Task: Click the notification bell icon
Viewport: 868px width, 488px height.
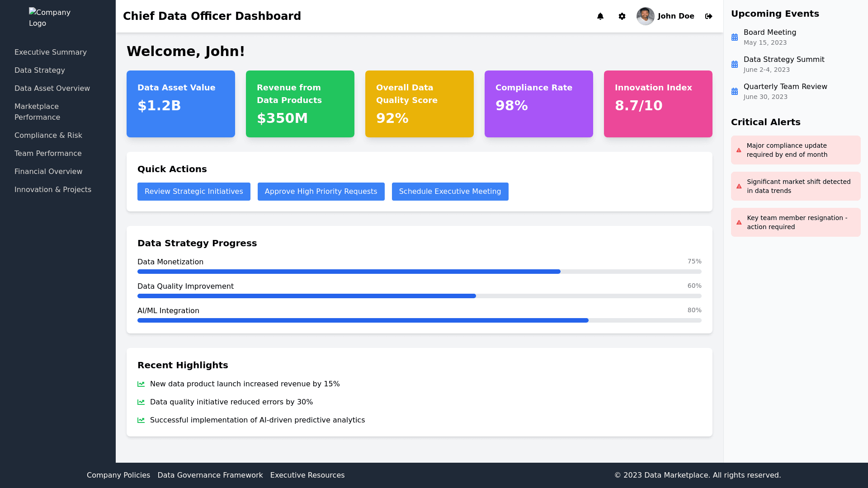Action: [600, 16]
